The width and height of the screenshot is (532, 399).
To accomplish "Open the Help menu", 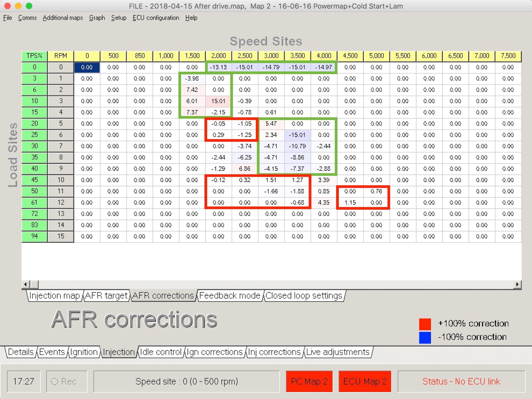I will pyautogui.click(x=191, y=18).
